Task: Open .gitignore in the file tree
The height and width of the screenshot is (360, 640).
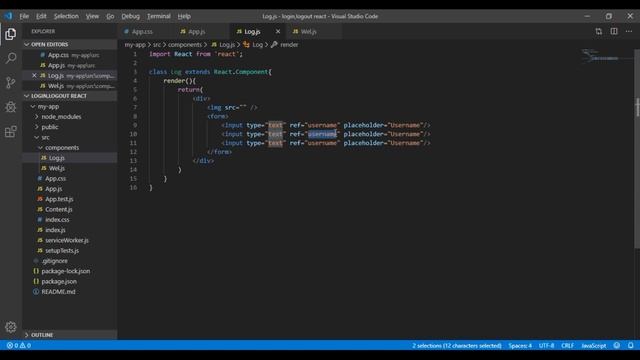Action: [69, 261]
